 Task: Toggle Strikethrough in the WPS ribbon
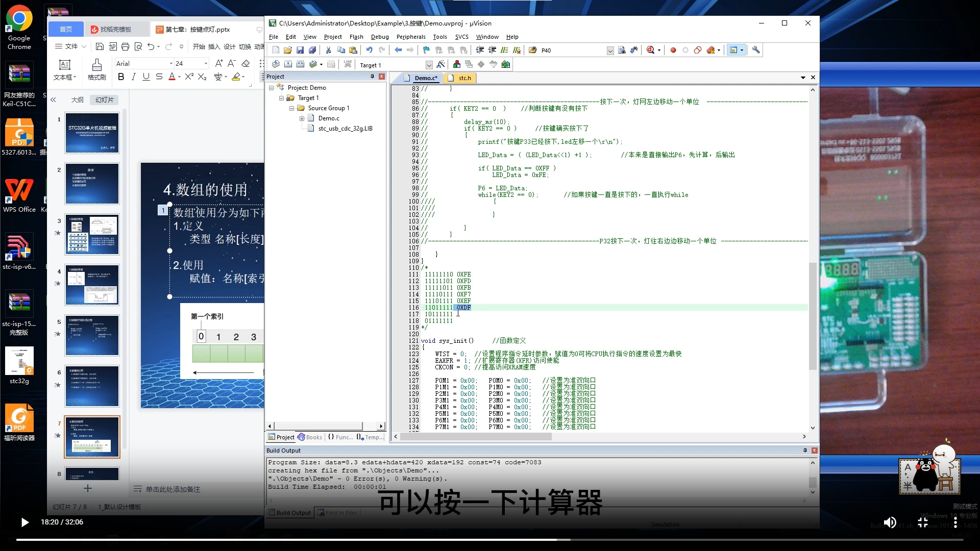(x=159, y=77)
